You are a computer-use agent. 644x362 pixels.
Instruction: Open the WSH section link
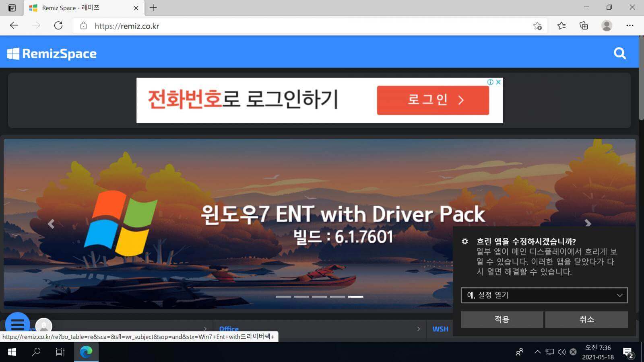440,329
